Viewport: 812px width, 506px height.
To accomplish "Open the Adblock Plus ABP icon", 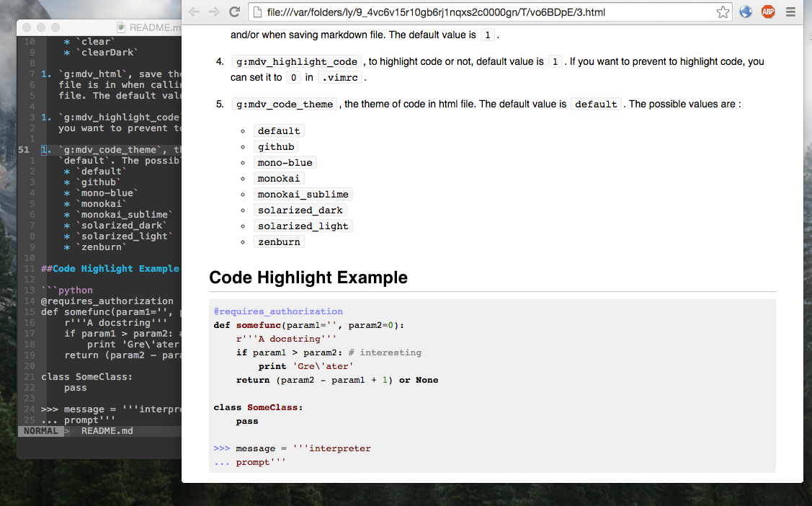I will pyautogui.click(x=768, y=12).
